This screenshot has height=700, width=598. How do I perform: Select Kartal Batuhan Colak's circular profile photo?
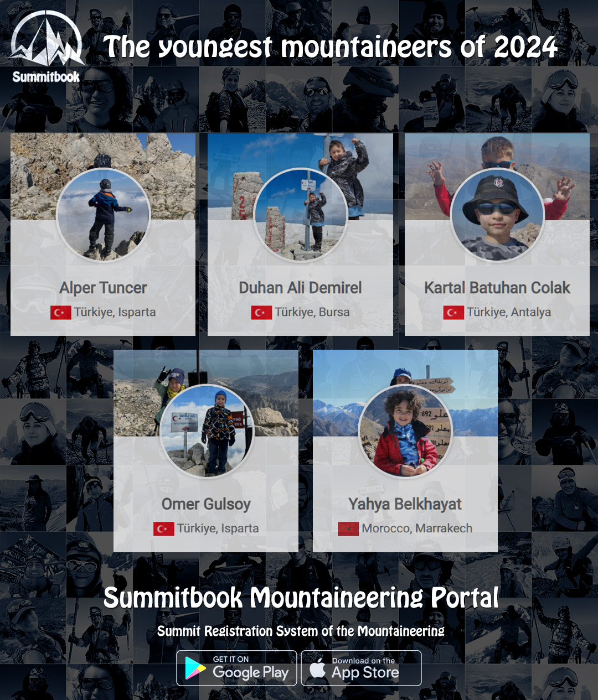(x=497, y=215)
